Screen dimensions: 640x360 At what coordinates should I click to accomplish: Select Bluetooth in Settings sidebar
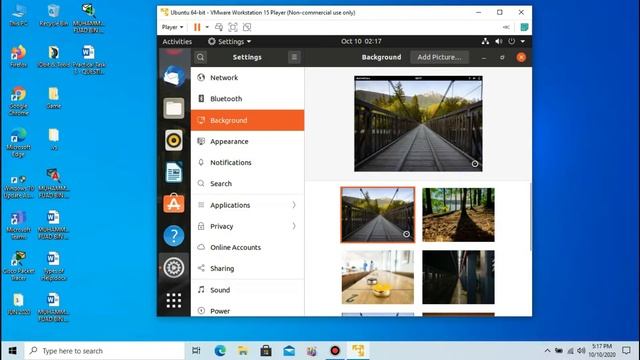247,99
